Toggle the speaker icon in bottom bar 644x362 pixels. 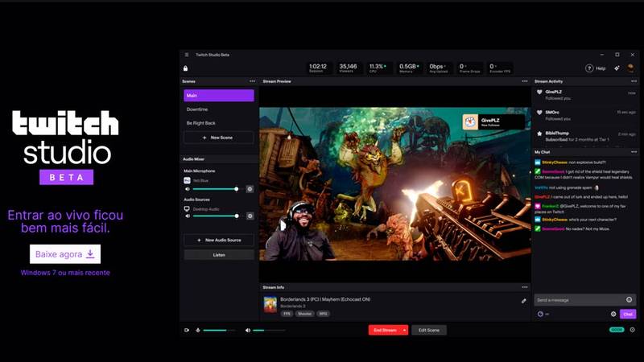[x=248, y=330]
